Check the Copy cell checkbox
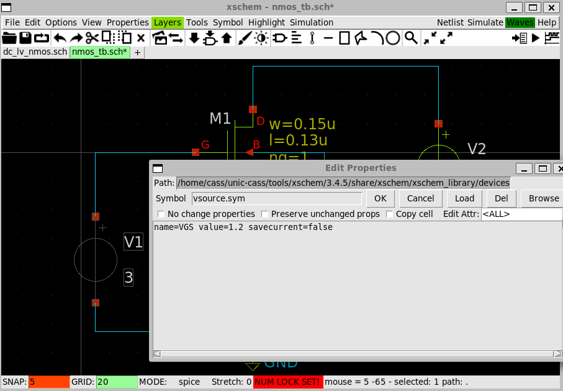Screen dimensions: 563x391 [390, 214]
